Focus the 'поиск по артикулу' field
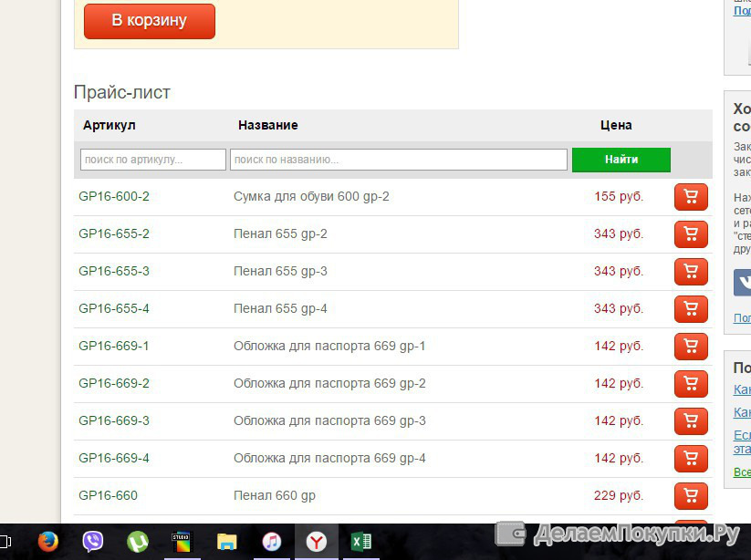Viewport: 751px width, 560px height. [152, 160]
